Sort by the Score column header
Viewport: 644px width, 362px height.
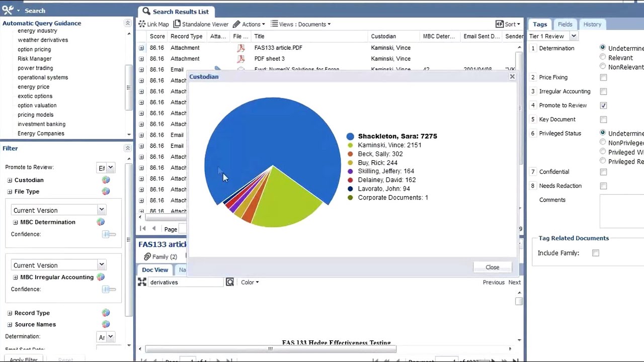[x=157, y=36]
